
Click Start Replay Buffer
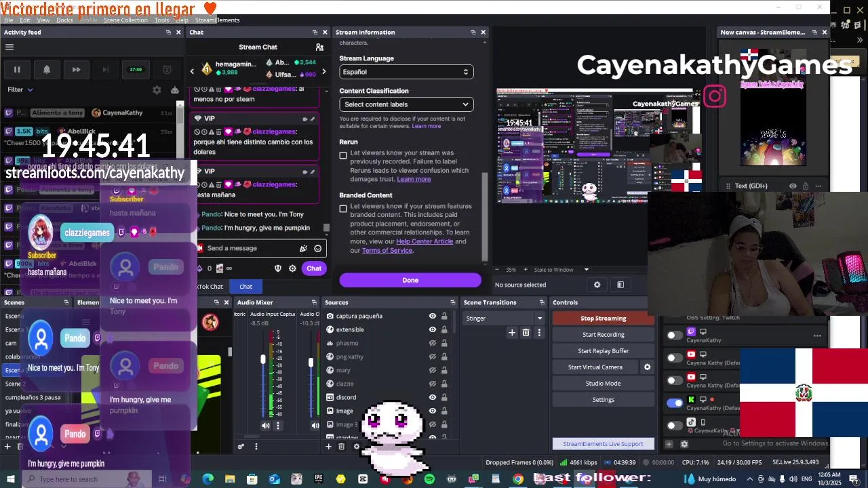coord(603,351)
